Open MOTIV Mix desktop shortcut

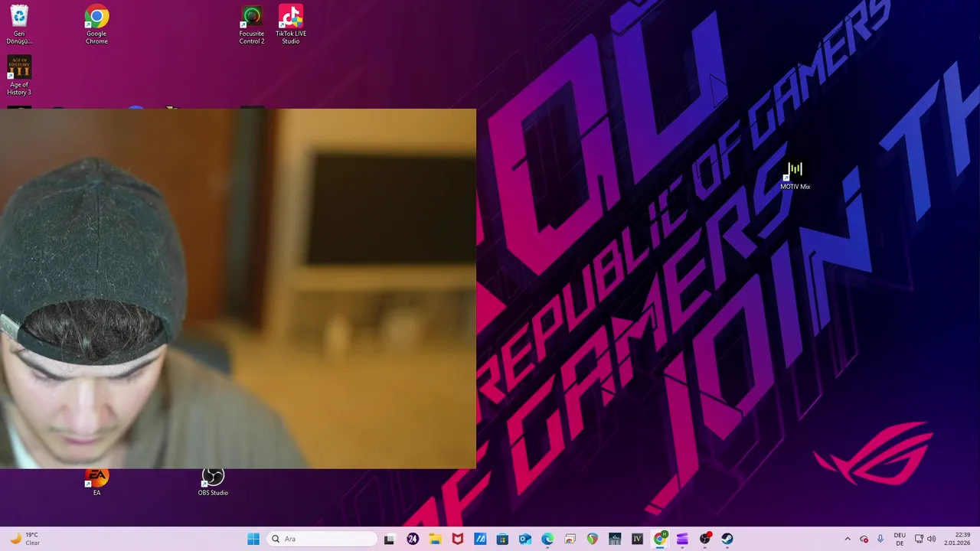tap(795, 175)
